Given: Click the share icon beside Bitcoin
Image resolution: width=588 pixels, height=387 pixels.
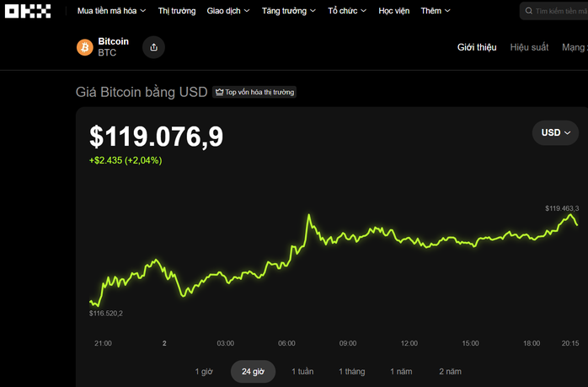Looking at the screenshot, I should [153, 47].
